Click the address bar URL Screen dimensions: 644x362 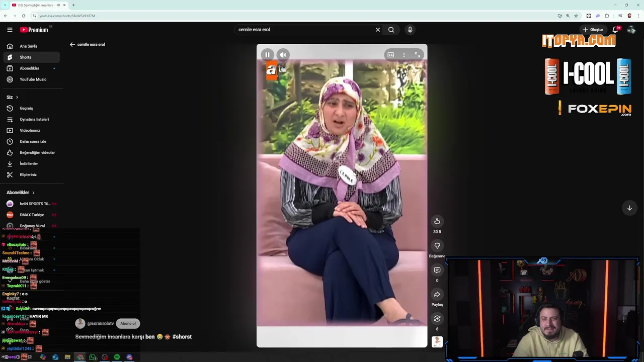67,16
